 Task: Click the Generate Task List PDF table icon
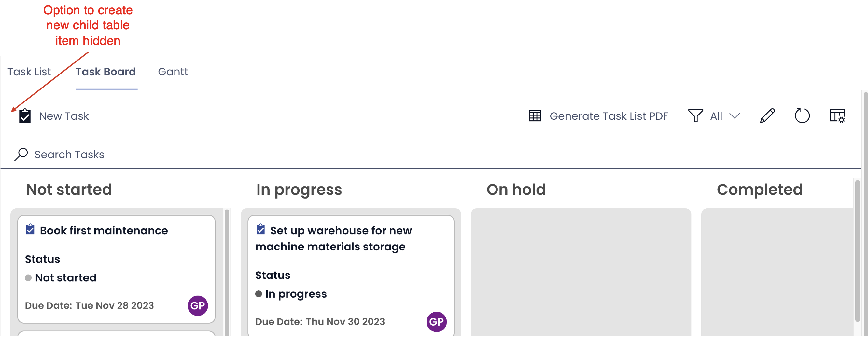(x=535, y=116)
